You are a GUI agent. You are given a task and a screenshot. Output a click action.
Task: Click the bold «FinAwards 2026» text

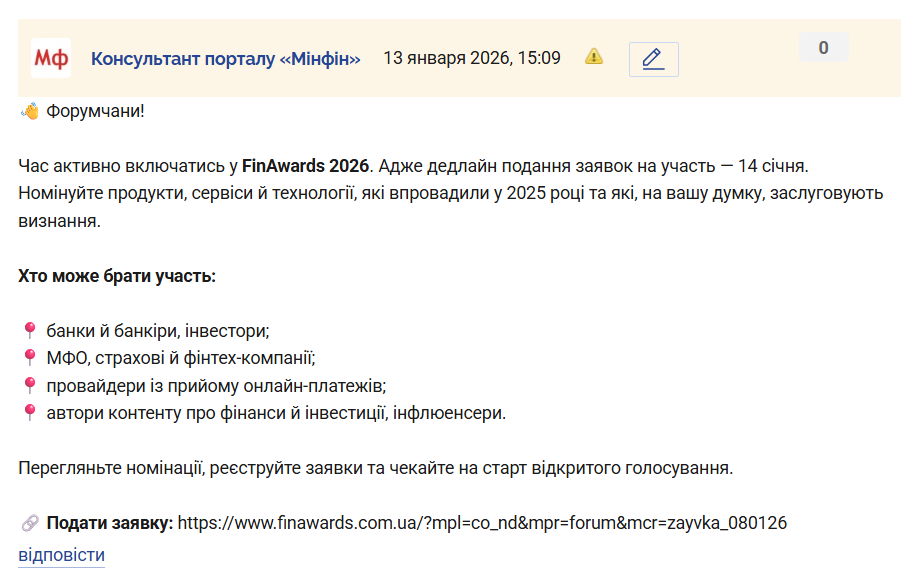pos(306,165)
